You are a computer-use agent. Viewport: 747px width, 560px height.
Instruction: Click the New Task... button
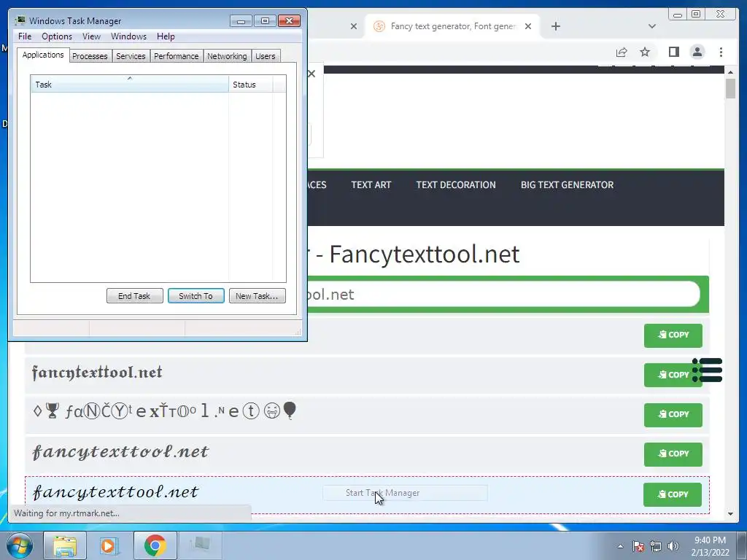(x=257, y=296)
